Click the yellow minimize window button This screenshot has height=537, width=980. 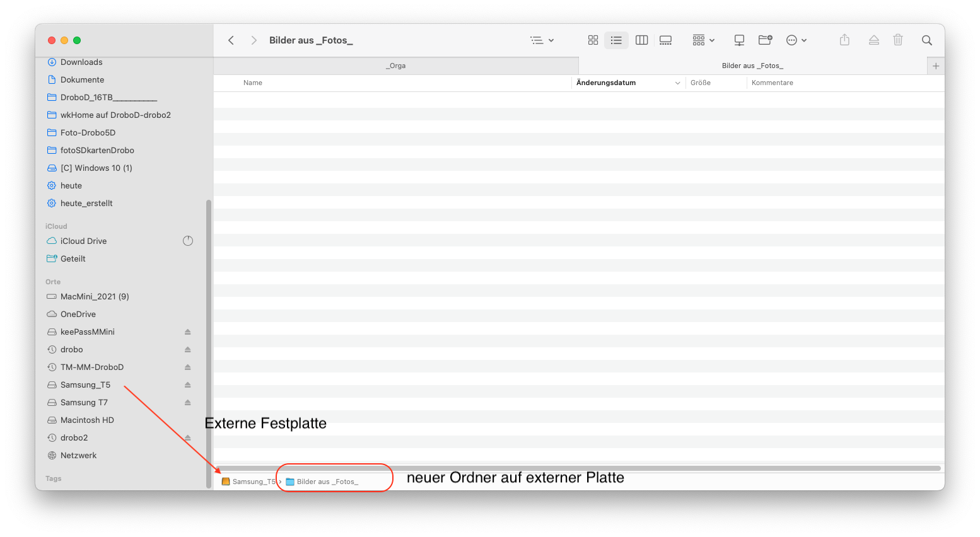[64, 40]
